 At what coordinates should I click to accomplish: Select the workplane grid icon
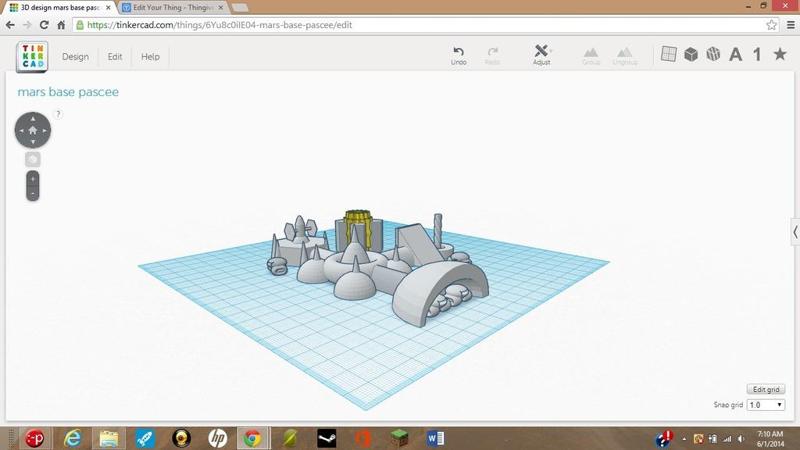click(669, 55)
